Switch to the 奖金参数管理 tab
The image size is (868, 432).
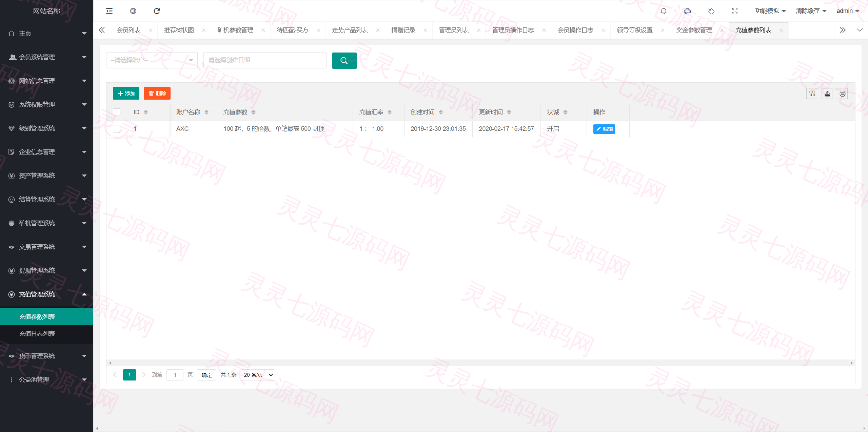694,30
